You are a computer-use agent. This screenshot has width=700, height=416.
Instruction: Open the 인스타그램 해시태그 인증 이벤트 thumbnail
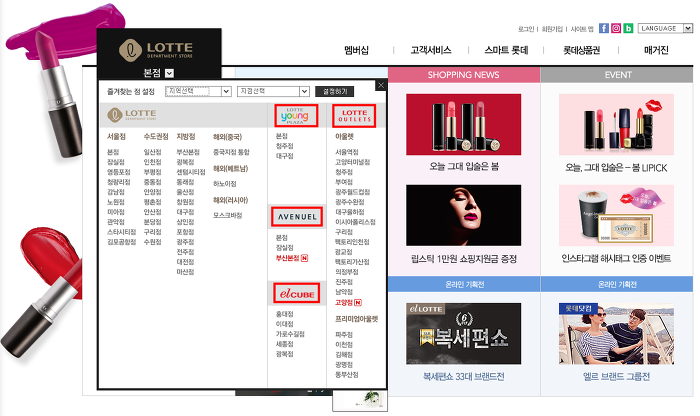coord(616,215)
